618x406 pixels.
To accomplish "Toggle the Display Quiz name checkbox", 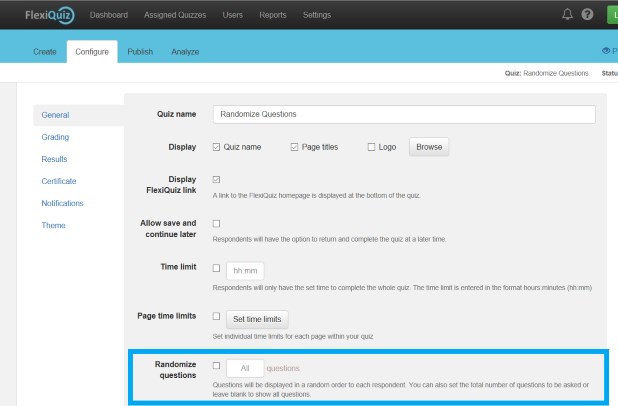I will tap(216, 147).
